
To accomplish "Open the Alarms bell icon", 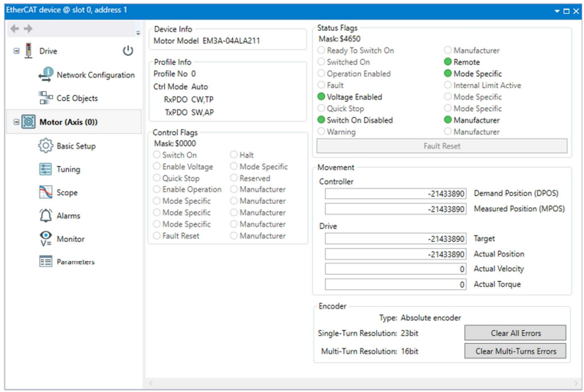I will 45,216.
